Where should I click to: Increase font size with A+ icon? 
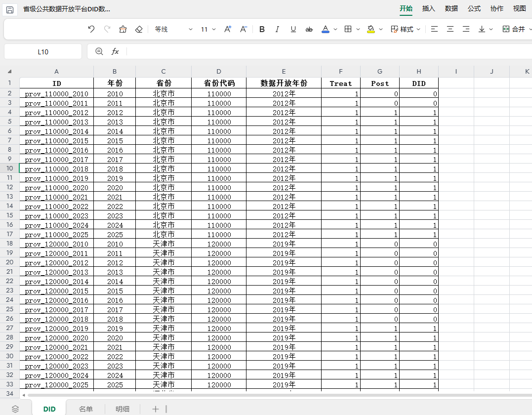228,29
